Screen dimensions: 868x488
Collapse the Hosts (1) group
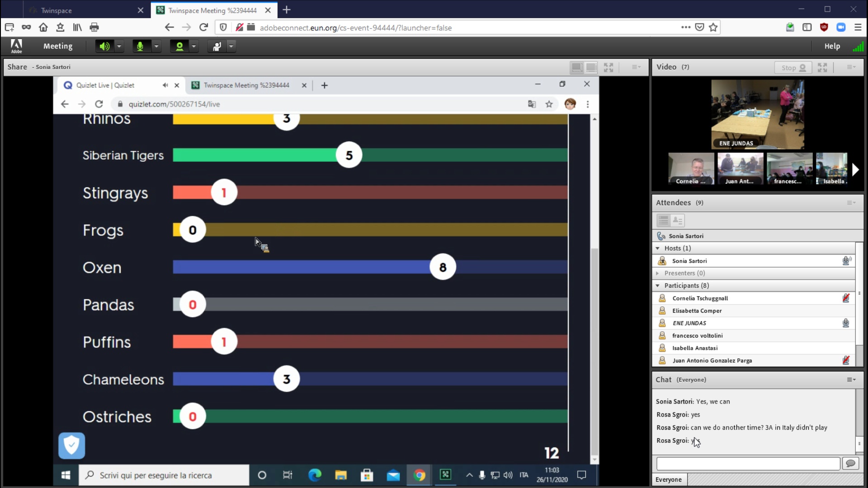658,248
